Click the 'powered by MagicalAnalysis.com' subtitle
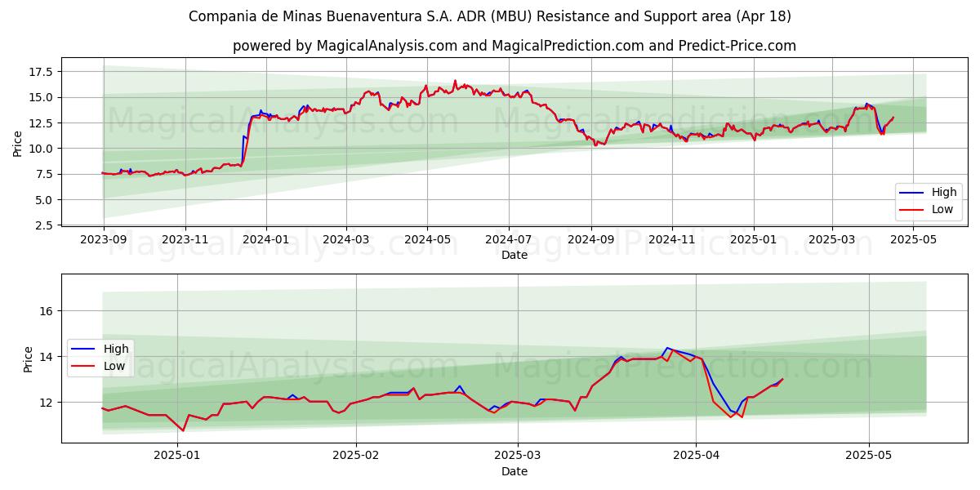The width and height of the screenshot is (980, 490). 514,46
